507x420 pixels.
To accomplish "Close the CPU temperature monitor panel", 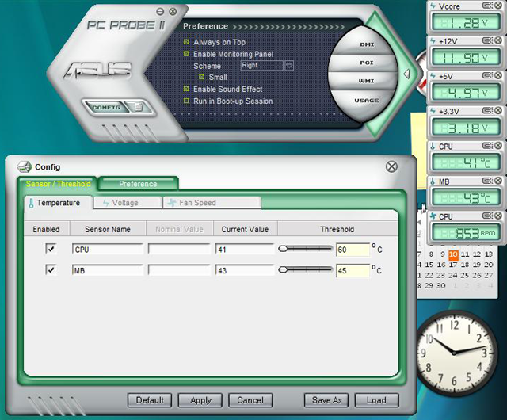I will tap(498, 145).
